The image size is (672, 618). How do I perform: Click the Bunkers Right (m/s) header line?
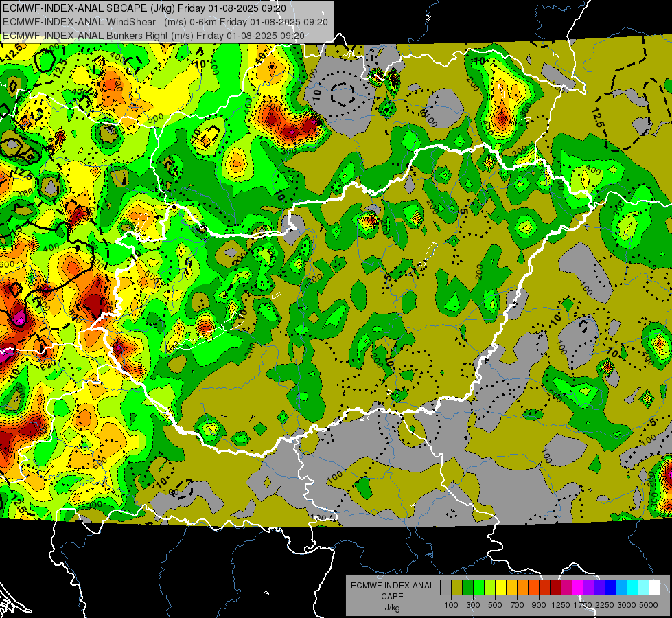click(x=154, y=36)
